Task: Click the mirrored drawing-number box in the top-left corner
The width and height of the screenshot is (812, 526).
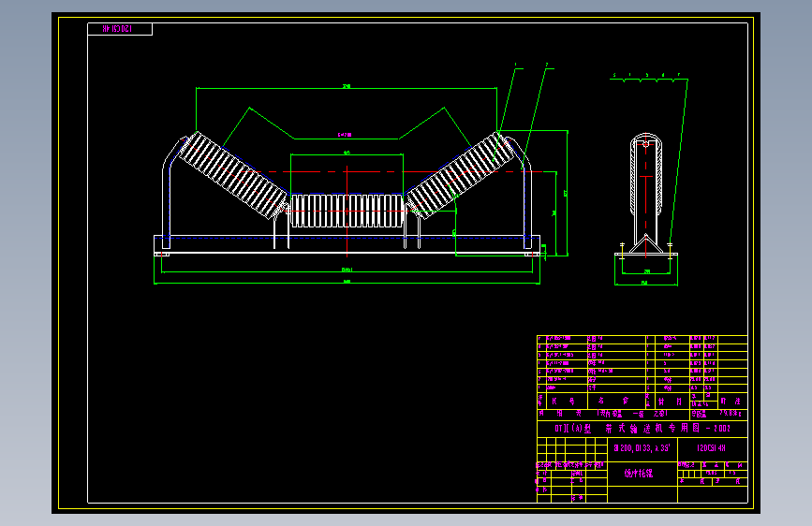Action: (x=120, y=29)
